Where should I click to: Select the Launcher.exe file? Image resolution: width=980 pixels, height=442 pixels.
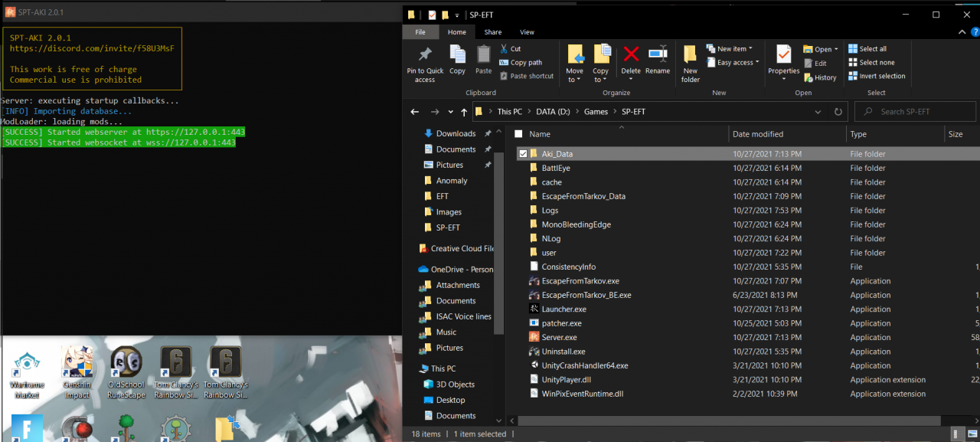(x=563, y=309)
